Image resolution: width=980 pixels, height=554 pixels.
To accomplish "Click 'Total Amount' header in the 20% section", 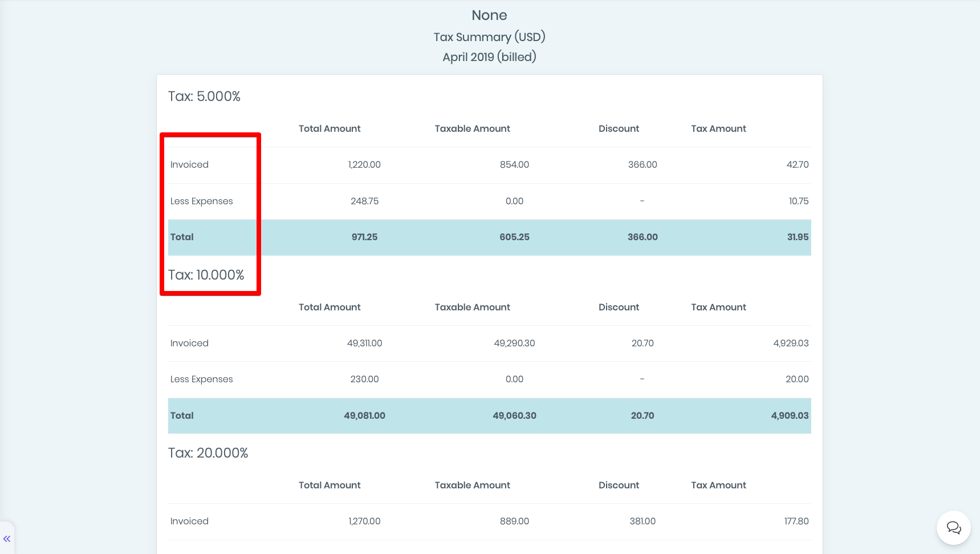I will tap(330, 486).
